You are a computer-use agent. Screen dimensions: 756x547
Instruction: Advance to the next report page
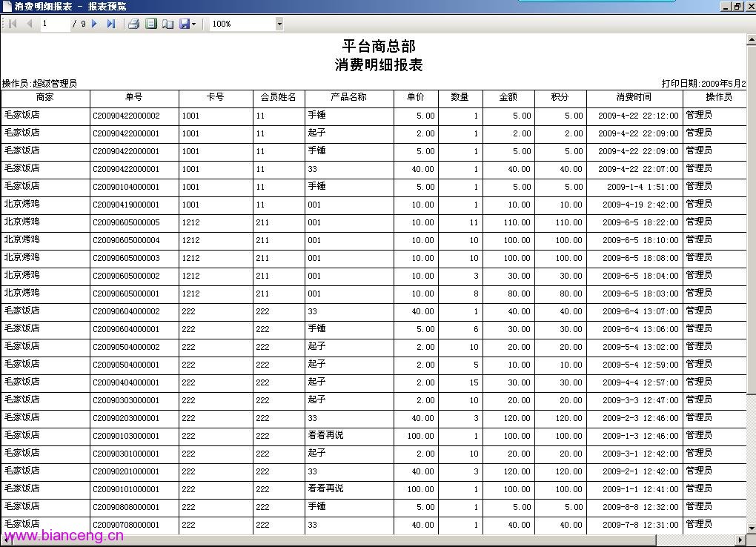tap(95, 24)
